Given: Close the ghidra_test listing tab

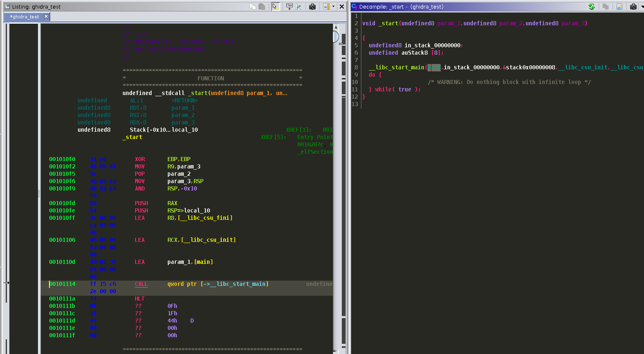Looking at the screenshot, I should coord(46,17).
